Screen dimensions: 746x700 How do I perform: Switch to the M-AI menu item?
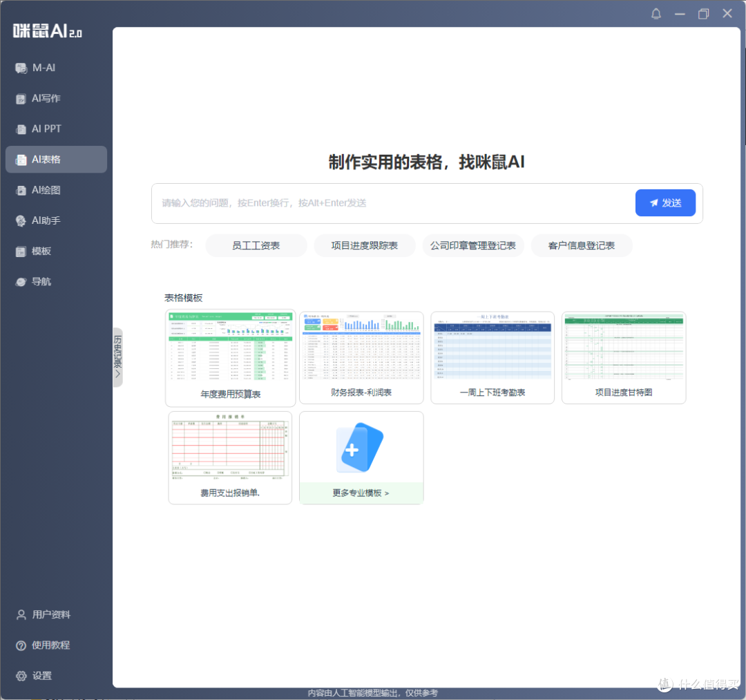tap(56, 68)
